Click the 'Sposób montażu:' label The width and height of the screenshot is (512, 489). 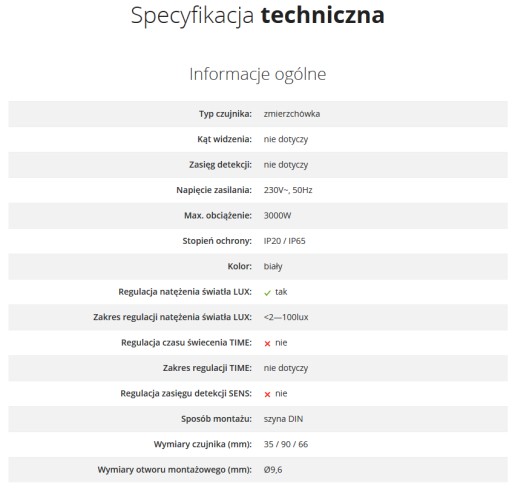216,419
